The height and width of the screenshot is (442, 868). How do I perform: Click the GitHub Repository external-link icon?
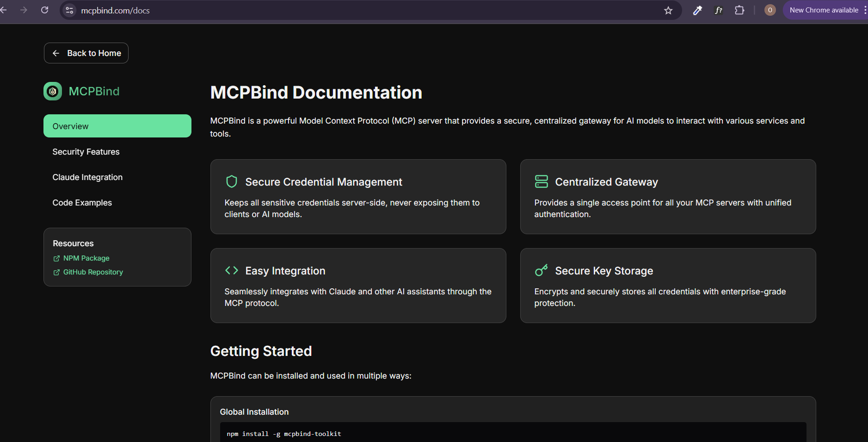[56, 272]
